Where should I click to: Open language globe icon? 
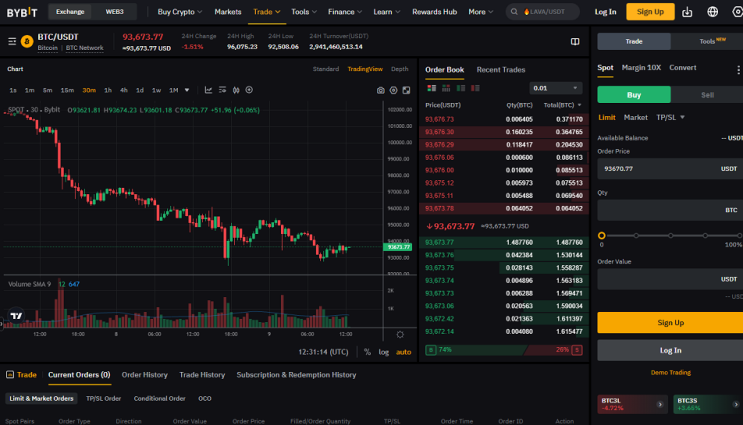[713, 12]
